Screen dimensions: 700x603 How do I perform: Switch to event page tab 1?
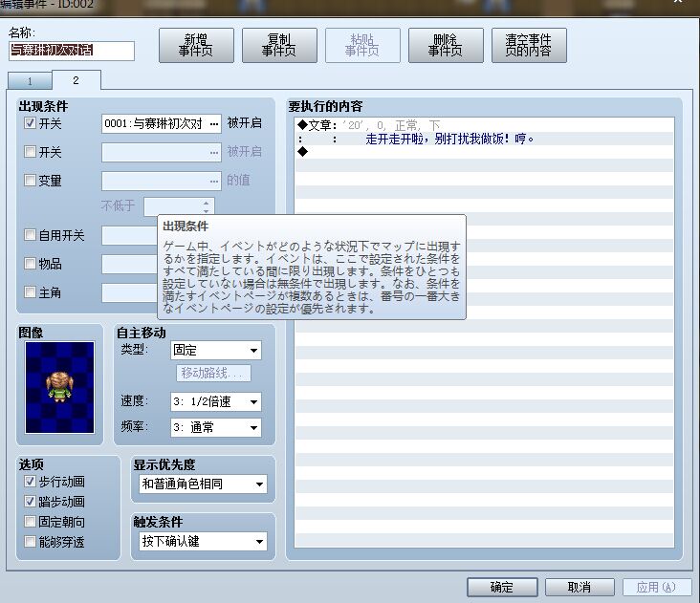coord(30,81)
